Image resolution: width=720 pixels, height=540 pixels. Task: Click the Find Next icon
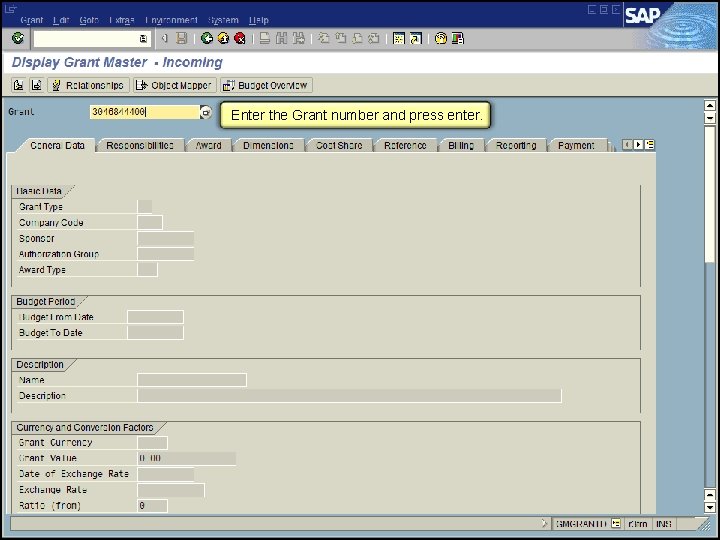pyautogui.click(x=298, y=39)
